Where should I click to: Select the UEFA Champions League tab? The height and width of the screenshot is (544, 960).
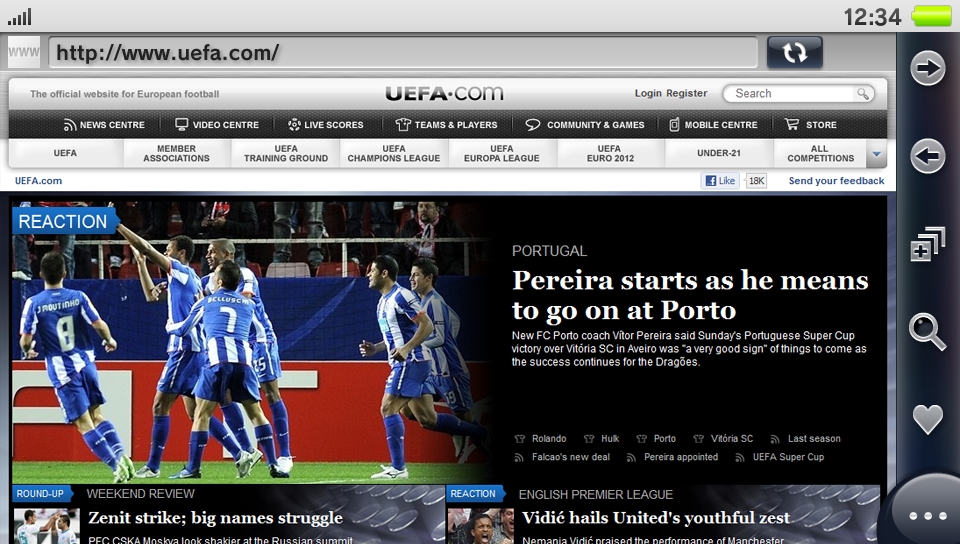tap(394, 154)
